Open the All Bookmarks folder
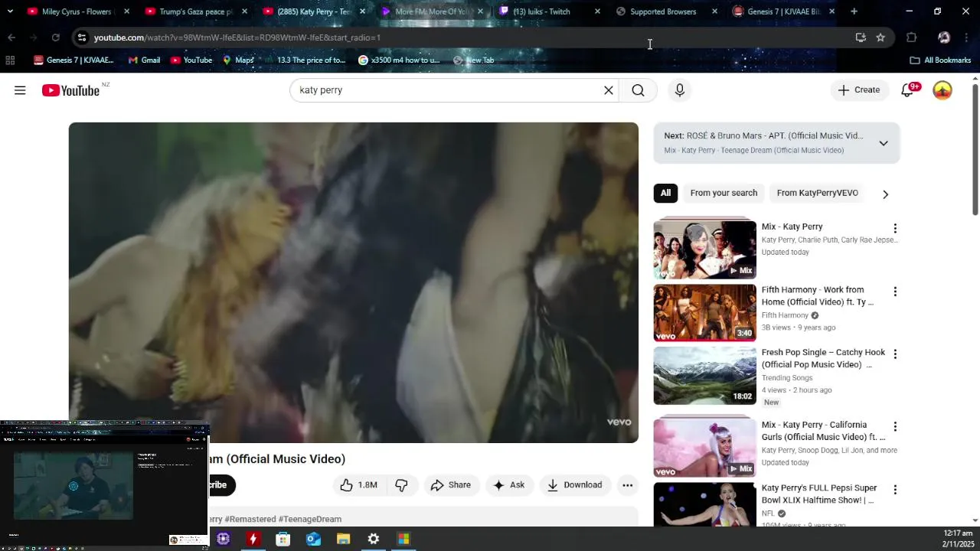The width and height of the screenshot is (980, 551). tap(940, 60)
